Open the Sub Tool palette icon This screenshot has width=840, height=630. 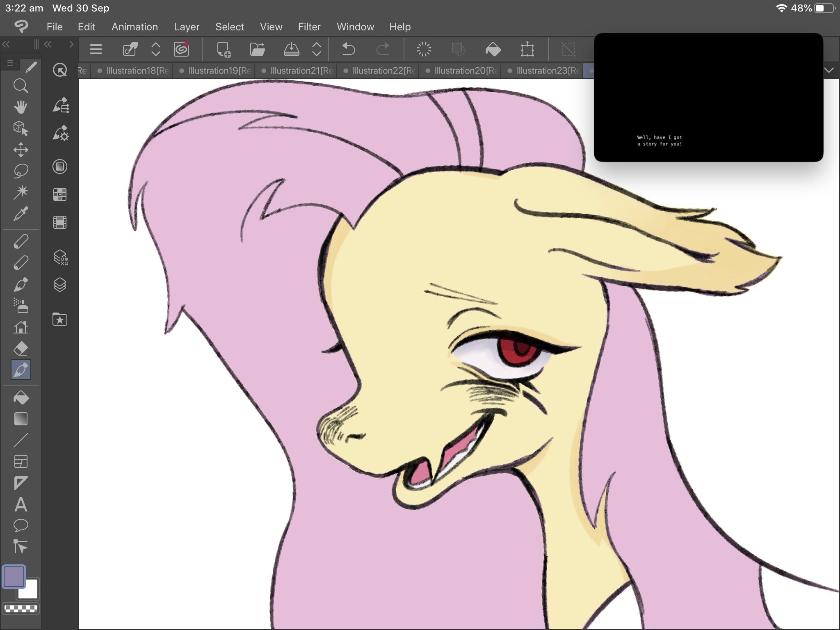[60, 105]
